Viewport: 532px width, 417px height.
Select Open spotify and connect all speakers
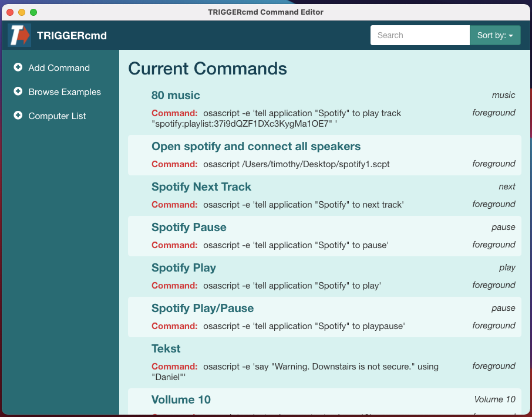pos(256,147)
